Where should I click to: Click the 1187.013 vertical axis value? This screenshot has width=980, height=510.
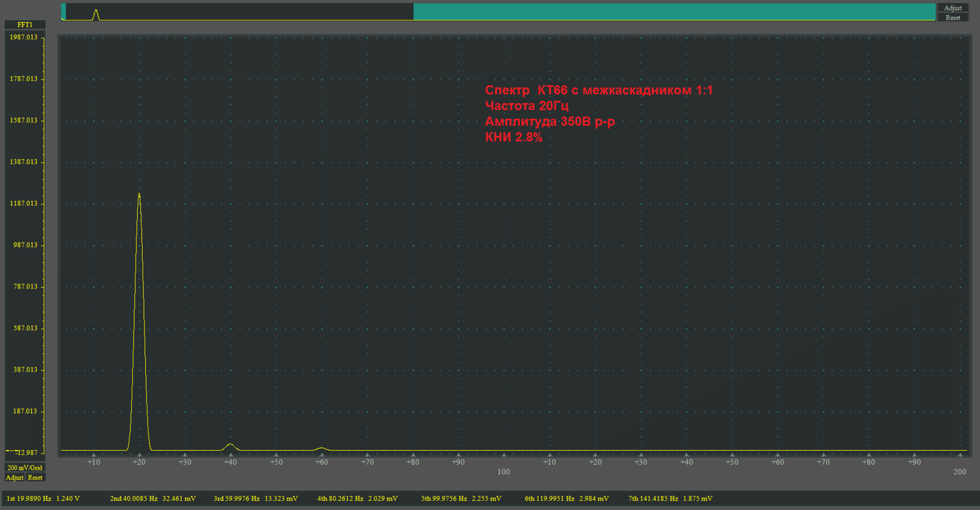[x=23, y=203]
